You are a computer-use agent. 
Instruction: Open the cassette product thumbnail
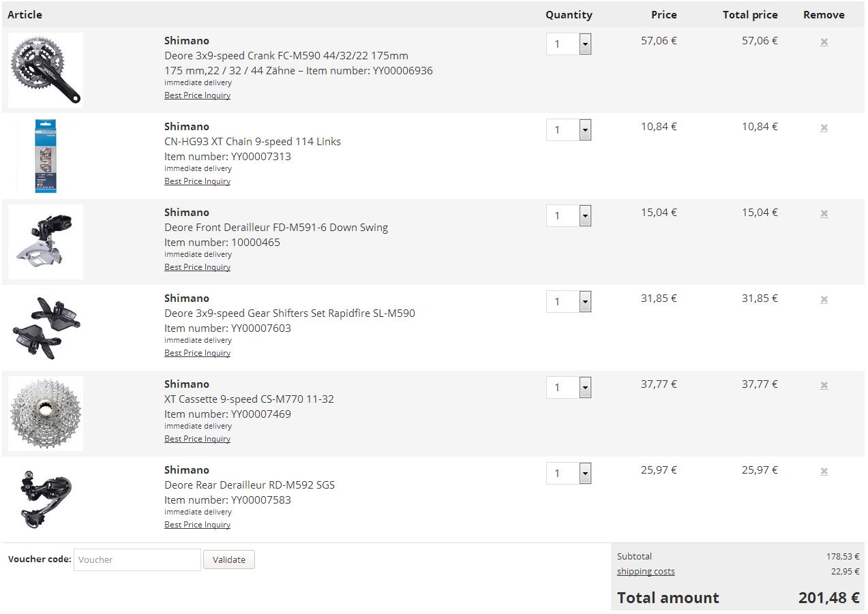[x=46, y=414]
